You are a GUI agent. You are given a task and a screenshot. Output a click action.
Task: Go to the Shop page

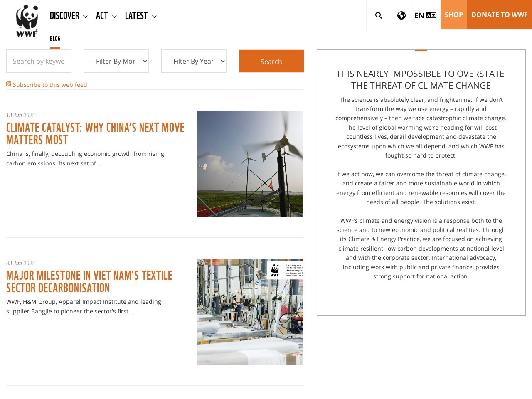[x=454, y=15]
